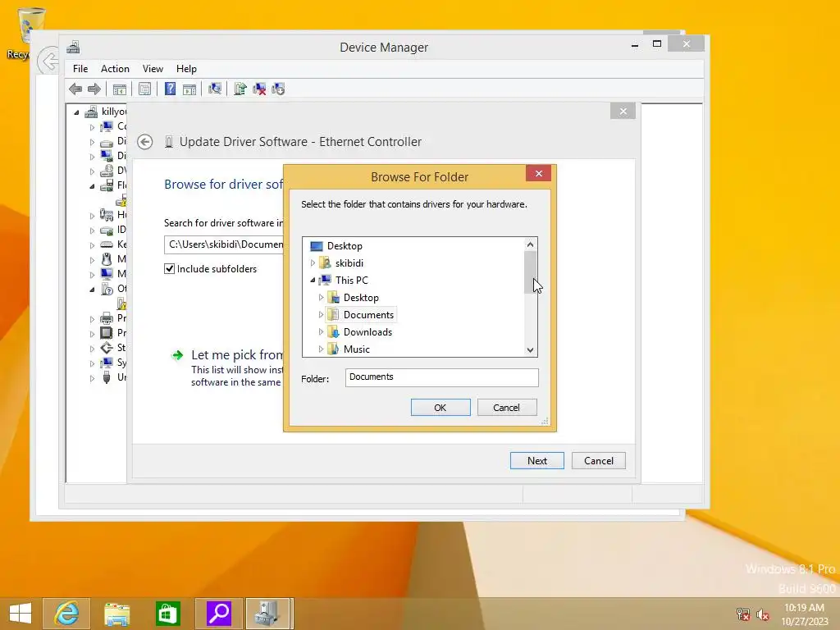
Task: Click OK in Browse For Folder dialog
Action: 441,408
